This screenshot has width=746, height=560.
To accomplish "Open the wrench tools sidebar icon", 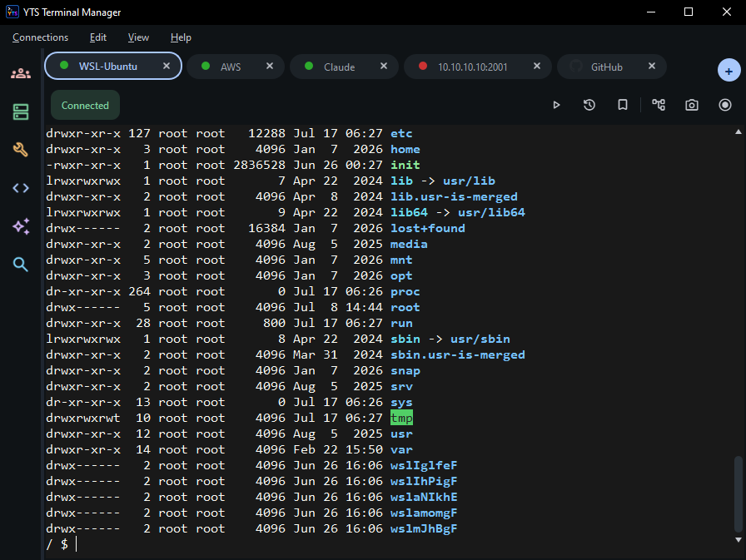I will 21,150.
